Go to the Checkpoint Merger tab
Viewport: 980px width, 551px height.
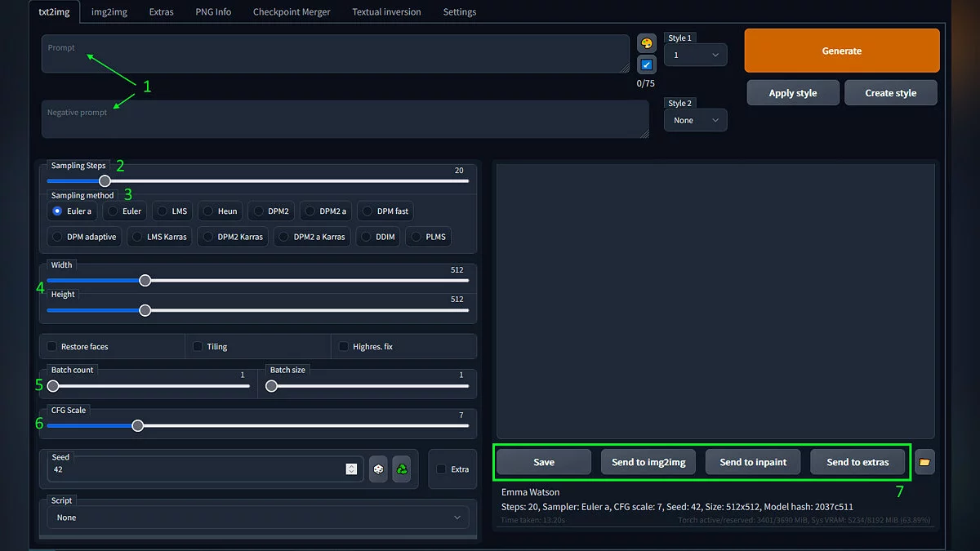click(292, 12)
